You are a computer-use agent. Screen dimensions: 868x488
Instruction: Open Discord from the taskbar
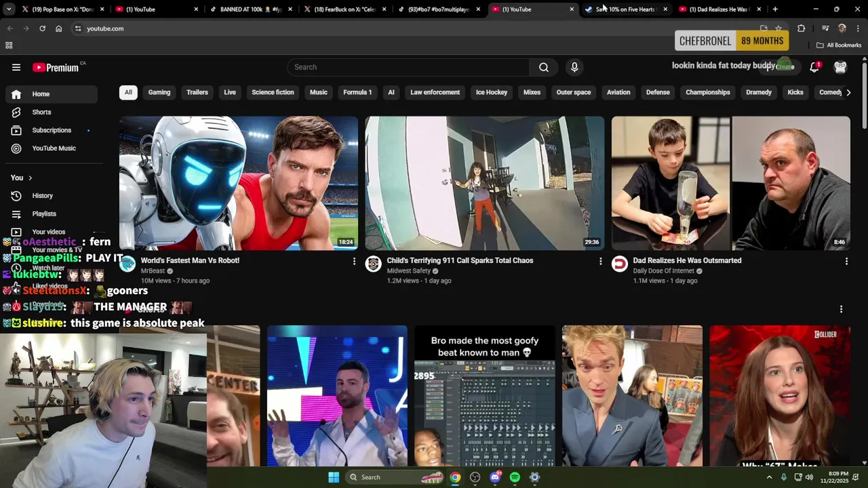coord(495,477)
